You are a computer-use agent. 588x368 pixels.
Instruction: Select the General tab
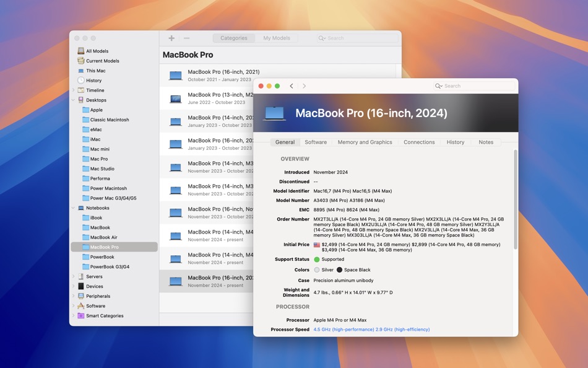[285, 142]
